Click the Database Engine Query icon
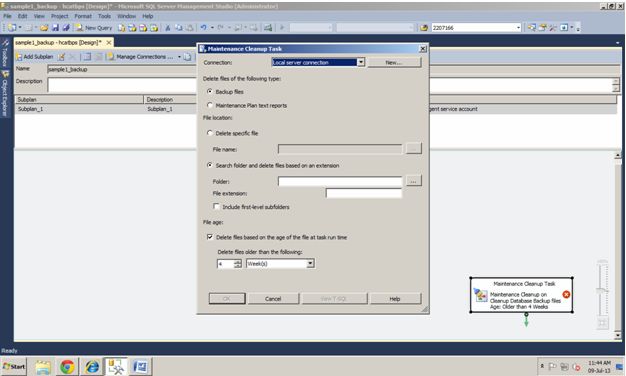Viewport: 626px width, 376px height. click(122, 28)
